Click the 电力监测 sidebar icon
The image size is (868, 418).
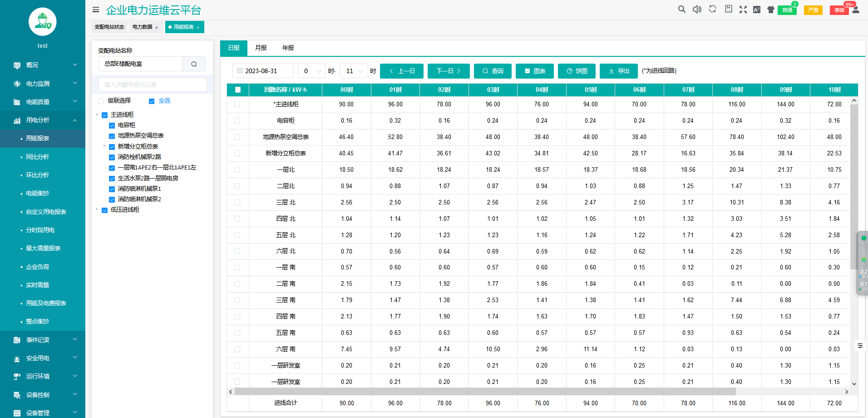pos(17,84)
